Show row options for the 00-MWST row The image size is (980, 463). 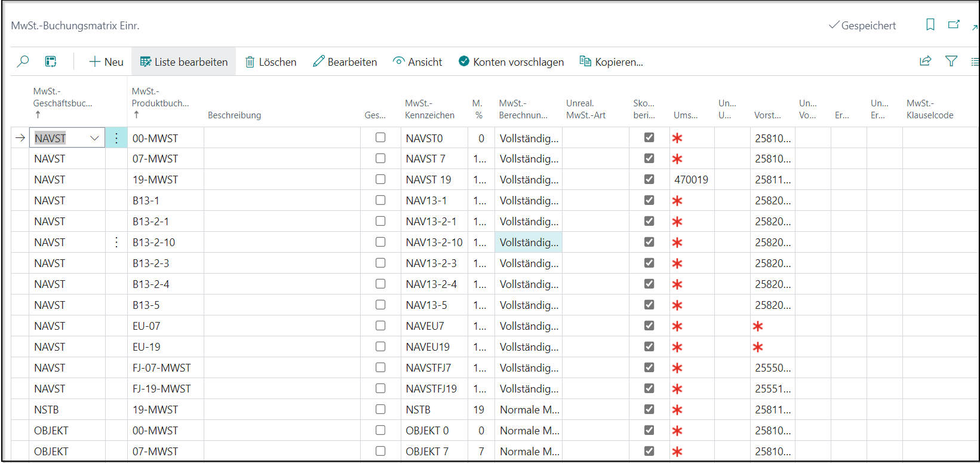[116, 138]
